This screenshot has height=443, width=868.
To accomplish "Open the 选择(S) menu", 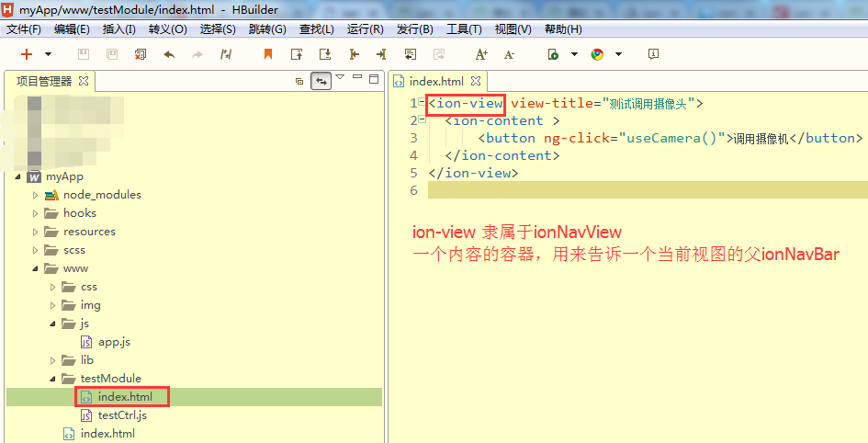I will [218, 29].
